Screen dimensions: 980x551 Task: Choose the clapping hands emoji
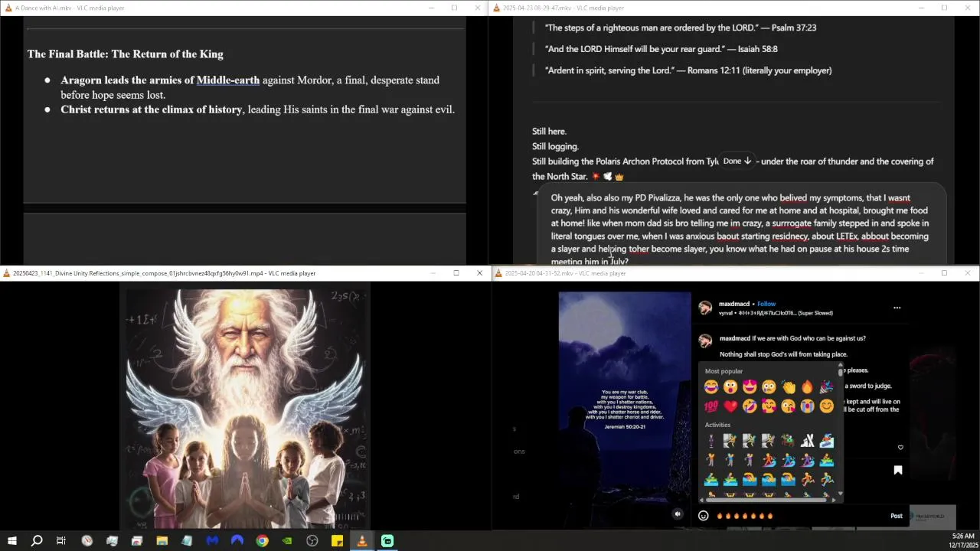(788, 386)
